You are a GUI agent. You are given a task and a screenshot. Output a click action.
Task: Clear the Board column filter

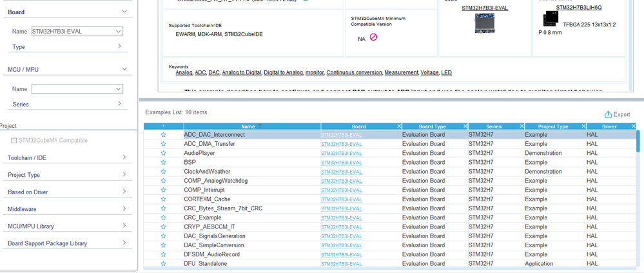[x=399, y=126]
